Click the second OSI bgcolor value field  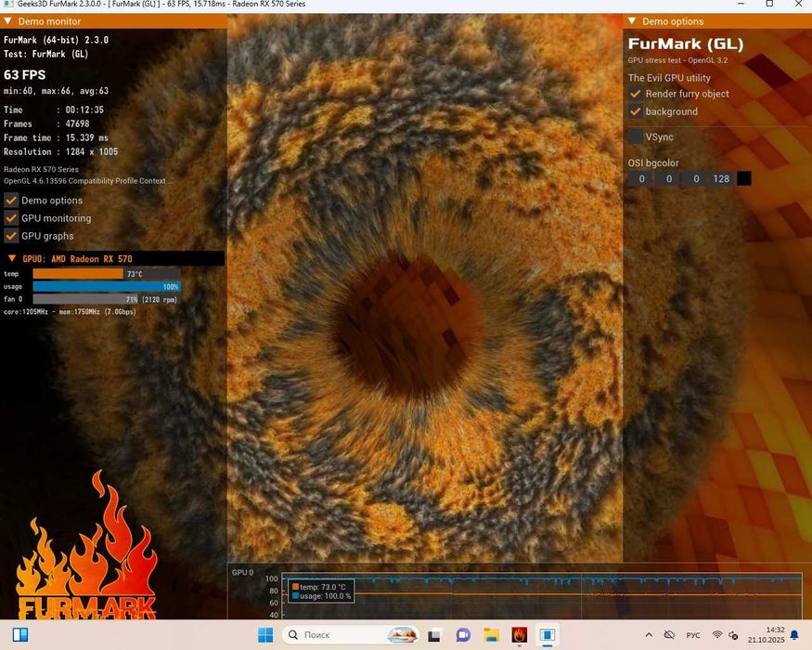[668, 179]
